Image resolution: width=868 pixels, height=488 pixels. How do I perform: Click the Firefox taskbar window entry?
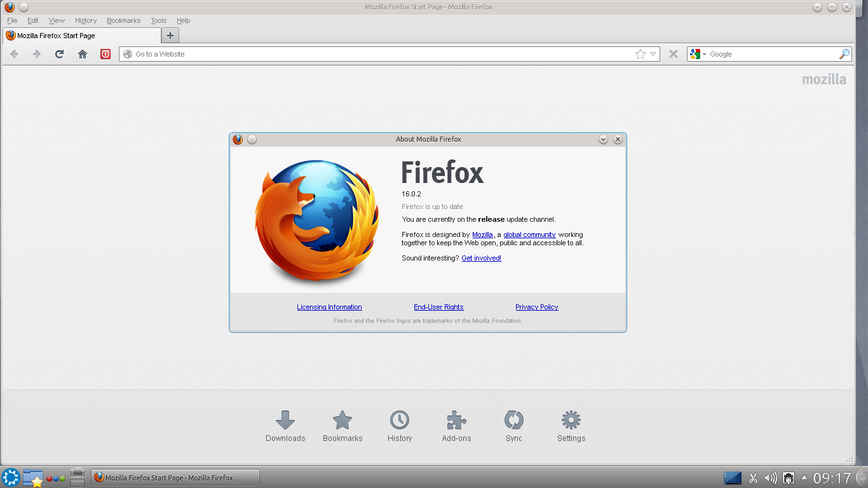[175, 478]
